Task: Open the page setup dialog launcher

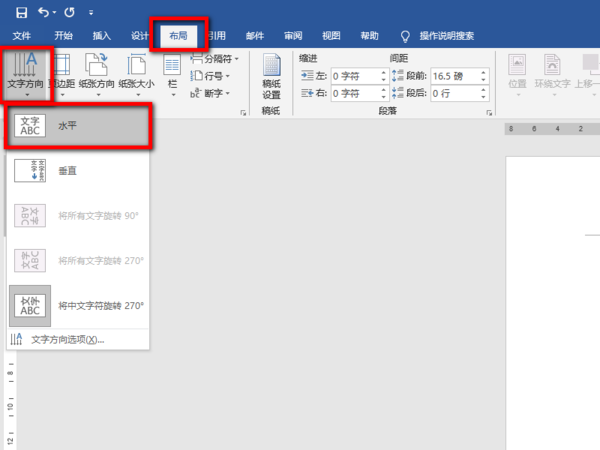Action: pos(243,112)
